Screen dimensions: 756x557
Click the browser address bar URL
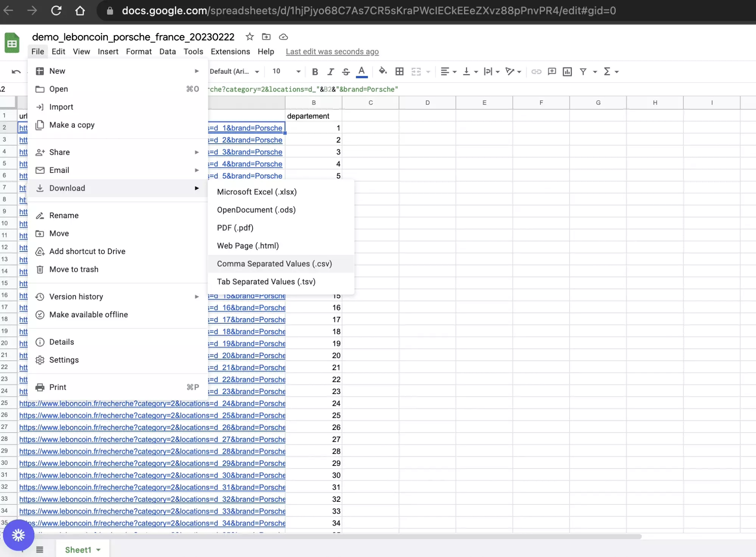coord(369,11)
